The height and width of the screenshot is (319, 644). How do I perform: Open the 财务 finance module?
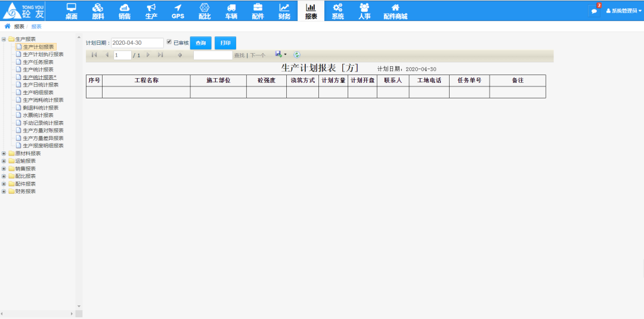(x=284, y=11)
